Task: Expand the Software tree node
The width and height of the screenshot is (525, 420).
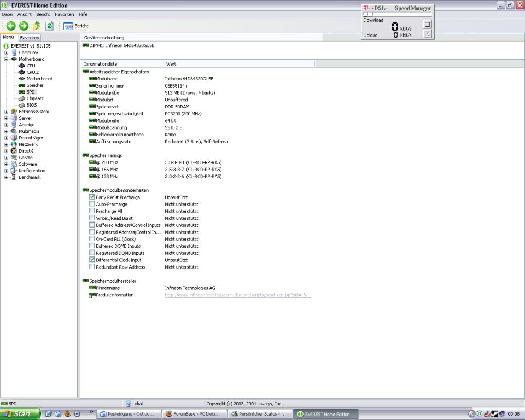Action: pos(6,164)
